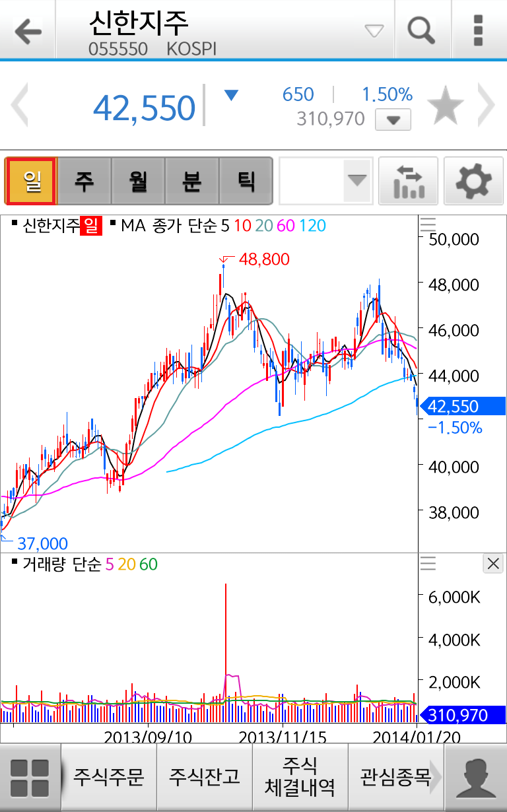Select the magenta MA 60 legend label
The width and height of the screenshot is (507, 812).
click(x=286, y=226)
